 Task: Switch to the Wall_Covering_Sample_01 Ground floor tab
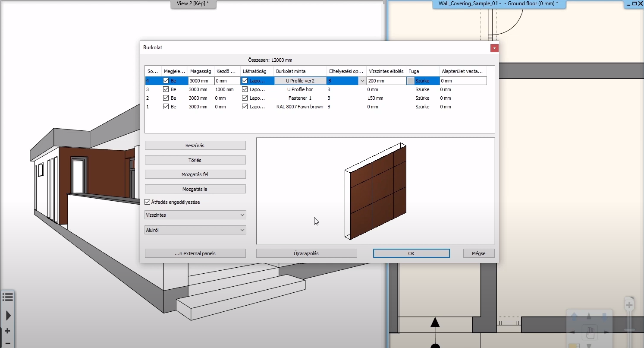pyautogui.click(x=498, y=3)
